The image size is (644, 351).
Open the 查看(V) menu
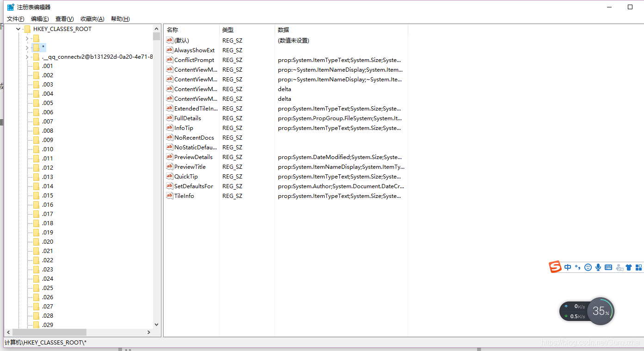(64, 19)
